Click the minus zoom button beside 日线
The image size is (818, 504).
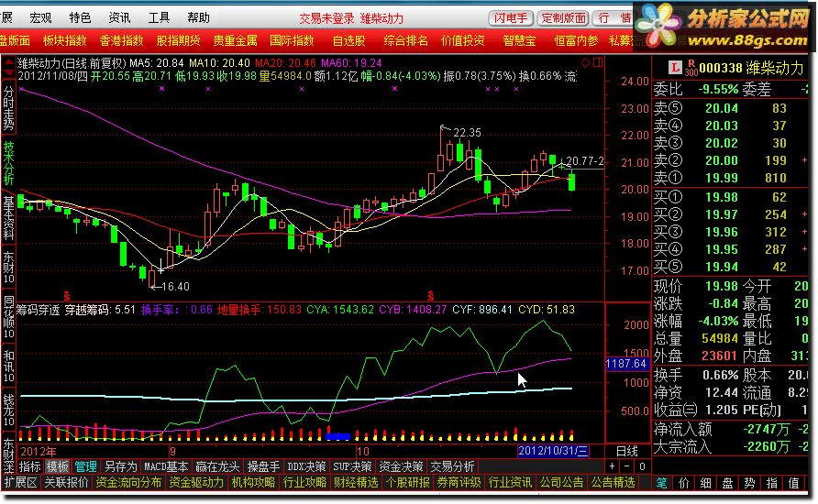pyautogui.click(x=627, y=466)
